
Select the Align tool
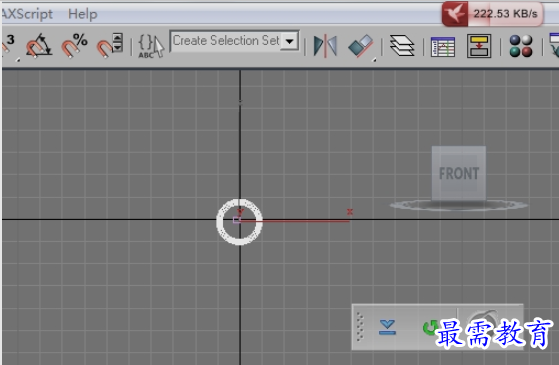pos(361,46)
